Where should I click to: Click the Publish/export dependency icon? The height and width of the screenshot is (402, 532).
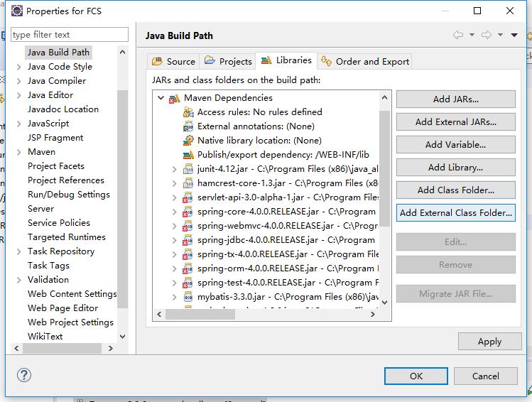point(188,155)
